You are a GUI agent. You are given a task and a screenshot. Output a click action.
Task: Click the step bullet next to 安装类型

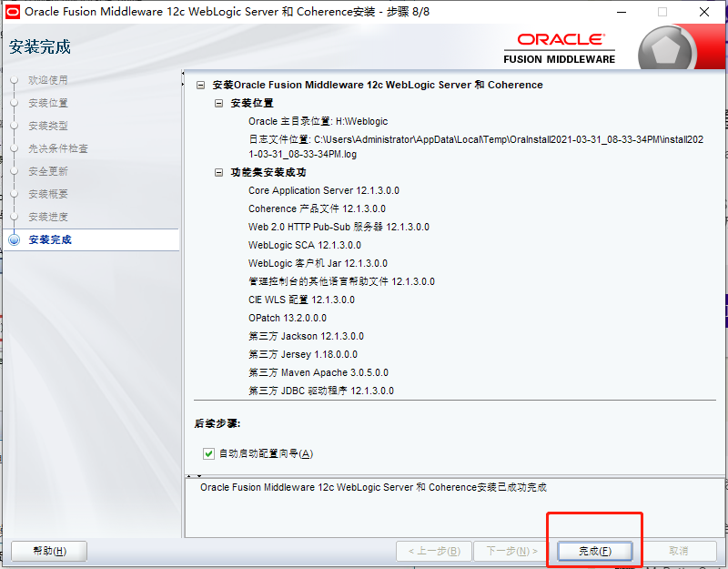[15, 126]
